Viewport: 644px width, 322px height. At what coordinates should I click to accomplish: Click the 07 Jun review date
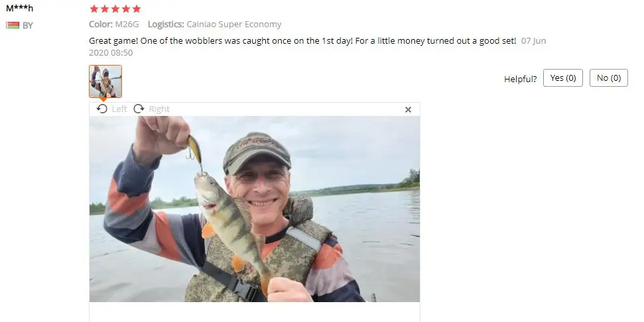[x=533, y=40]
